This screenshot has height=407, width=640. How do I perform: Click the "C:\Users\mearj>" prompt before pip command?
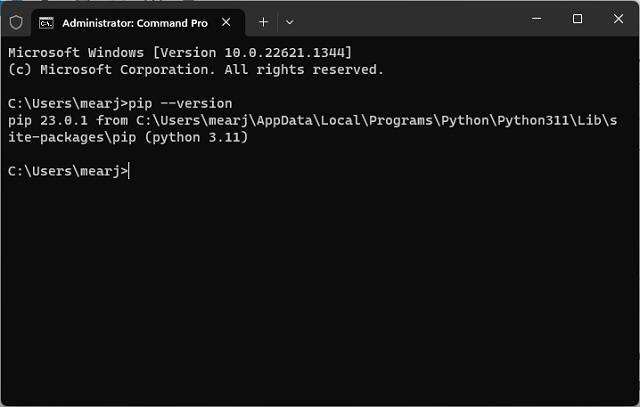(68, 103)
